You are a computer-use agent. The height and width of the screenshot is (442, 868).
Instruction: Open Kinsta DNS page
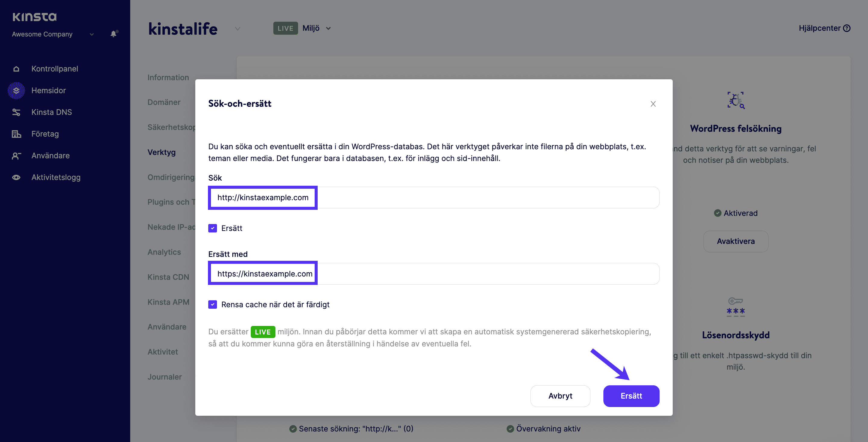52,112
